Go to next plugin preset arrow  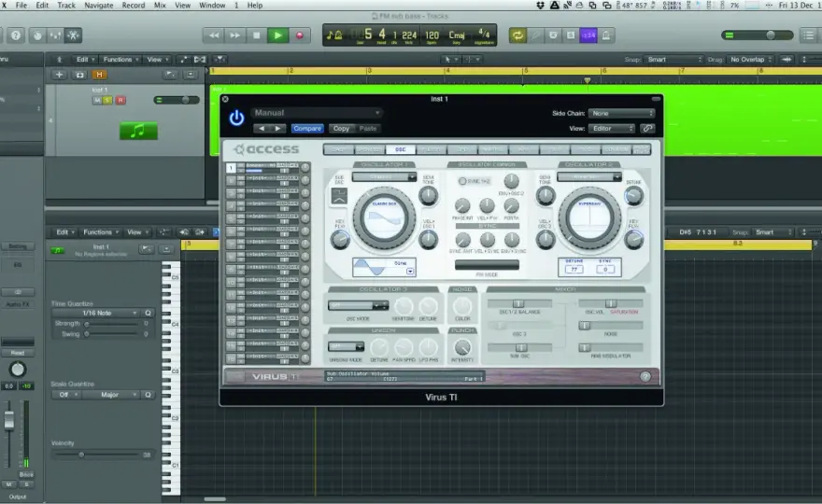point(277,129)
